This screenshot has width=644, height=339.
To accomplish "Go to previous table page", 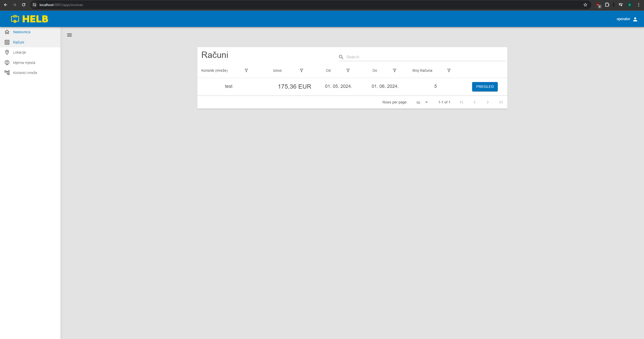I will tap(474, 102).
